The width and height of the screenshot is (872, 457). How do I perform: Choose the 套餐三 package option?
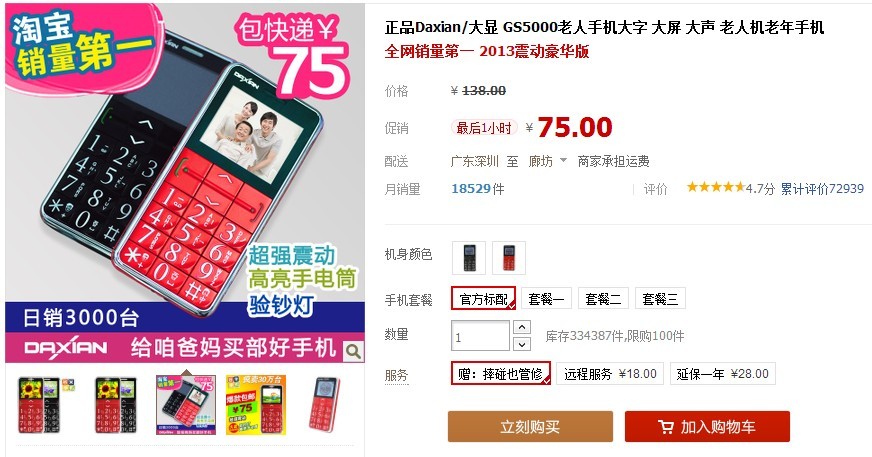(x=660, y=299)
